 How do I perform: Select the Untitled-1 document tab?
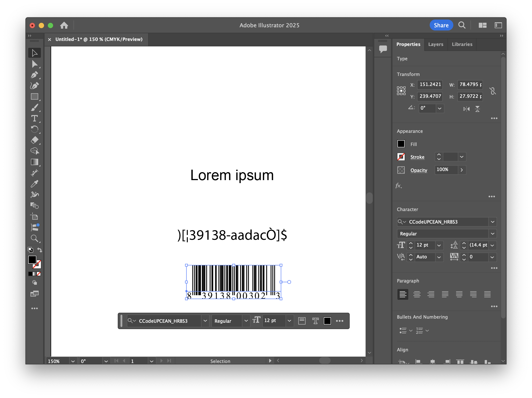[99, 39]
